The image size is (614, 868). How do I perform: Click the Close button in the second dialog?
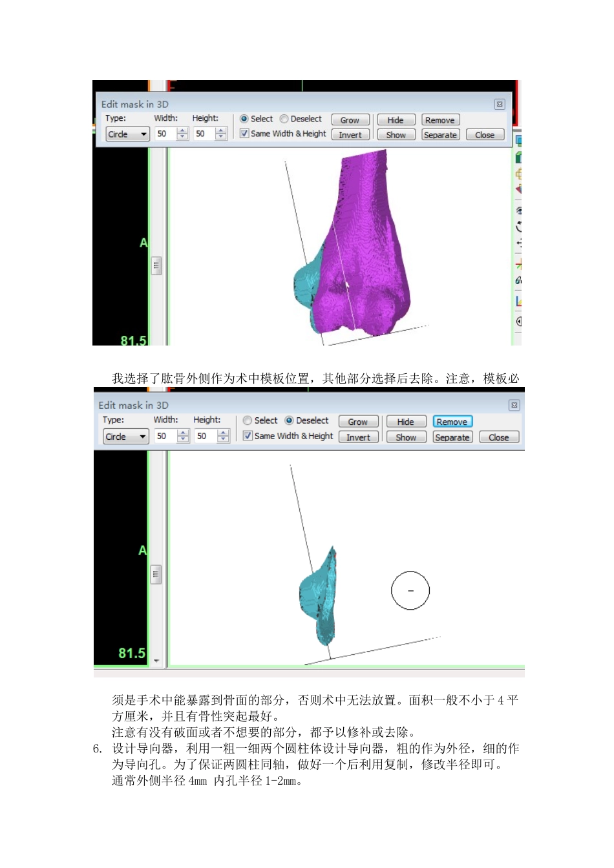pos(499,437)
